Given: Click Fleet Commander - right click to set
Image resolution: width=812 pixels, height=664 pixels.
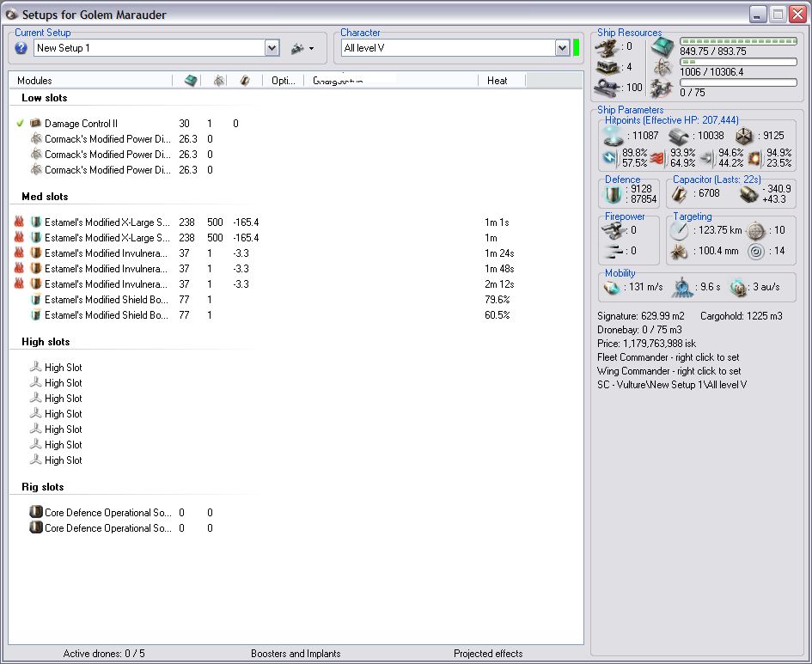Looking at the screenshot, I should [668, 357].
